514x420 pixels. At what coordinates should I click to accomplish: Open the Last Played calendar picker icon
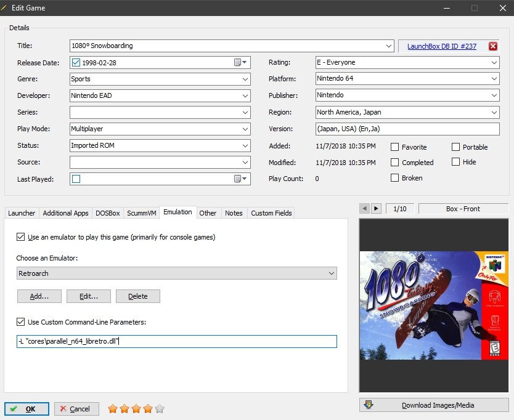[x=240, y=179]
